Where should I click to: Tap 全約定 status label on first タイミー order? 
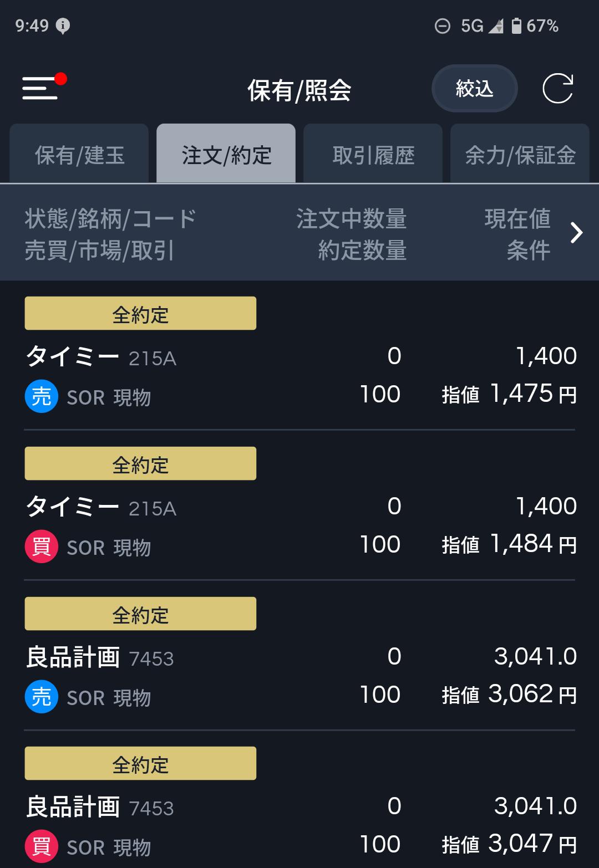click(140, 314)
